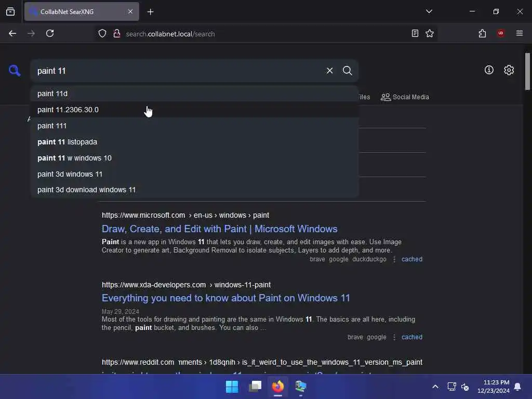Open the preferences gear icon
Image resolution: width=532 pixels, height=399 pixels.
pyautogui.click(x=509, y=70)
